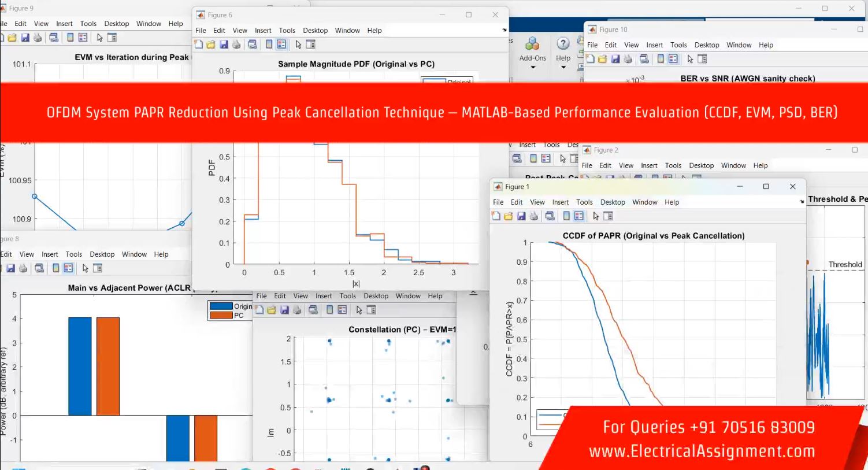Open Property Inspector in Figure 1 toolbar
868x470 pixels.
pyautogui.click(x=608, y=216)
